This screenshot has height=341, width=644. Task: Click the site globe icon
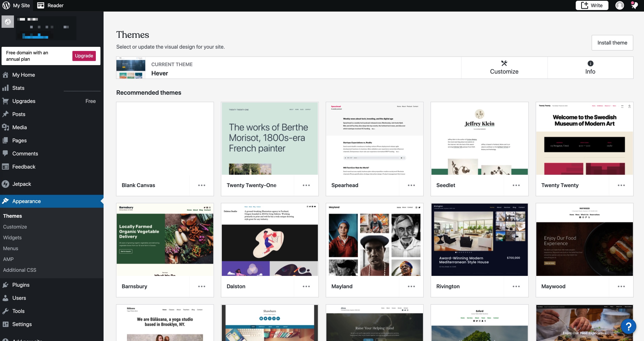[x=8, y=22]
